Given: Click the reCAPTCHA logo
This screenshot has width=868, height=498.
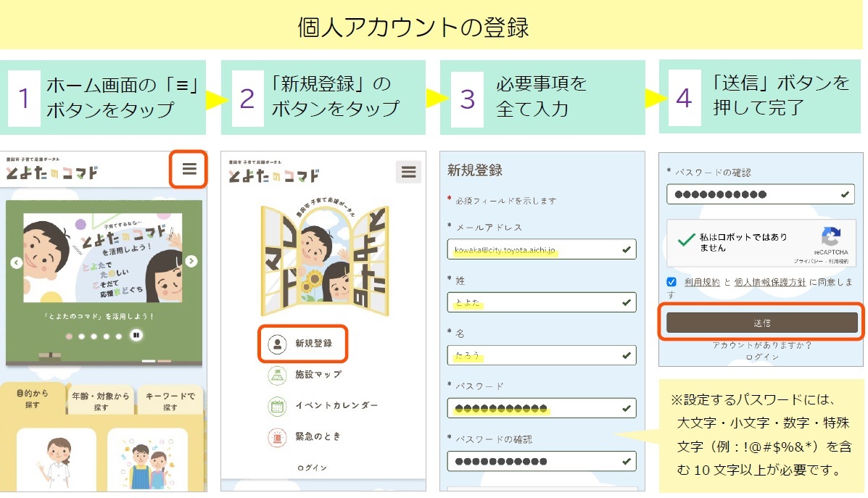Looking at the screenshot, I should click(x=831, y=238).
